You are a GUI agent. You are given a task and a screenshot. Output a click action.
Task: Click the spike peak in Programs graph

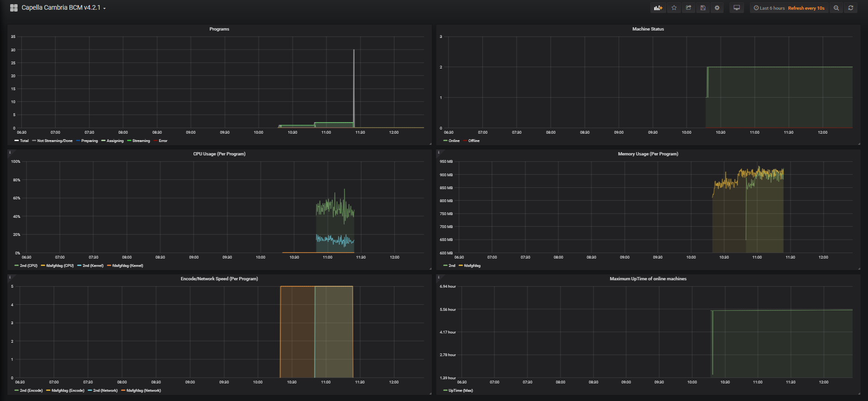(354, 50)
